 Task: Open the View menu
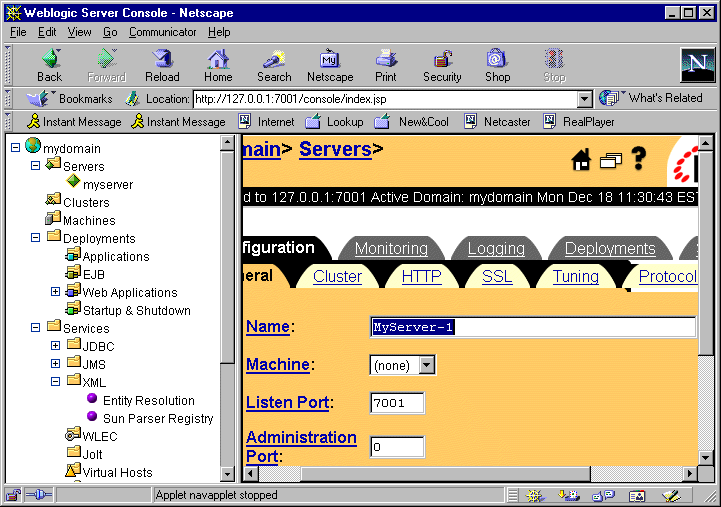point(79,32)
